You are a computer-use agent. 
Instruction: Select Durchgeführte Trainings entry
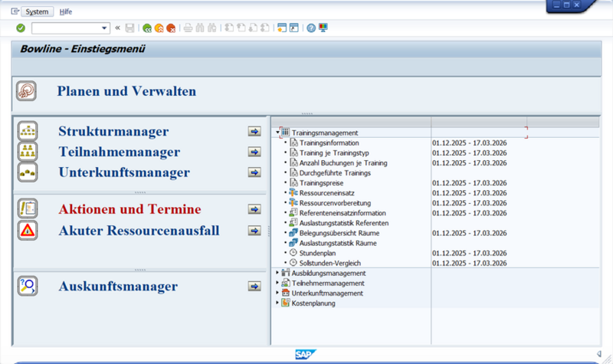click(x=335, y=173)
